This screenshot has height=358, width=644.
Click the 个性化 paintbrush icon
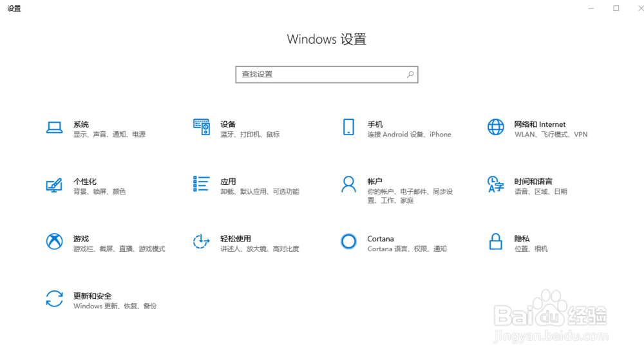tap(54, 185)
